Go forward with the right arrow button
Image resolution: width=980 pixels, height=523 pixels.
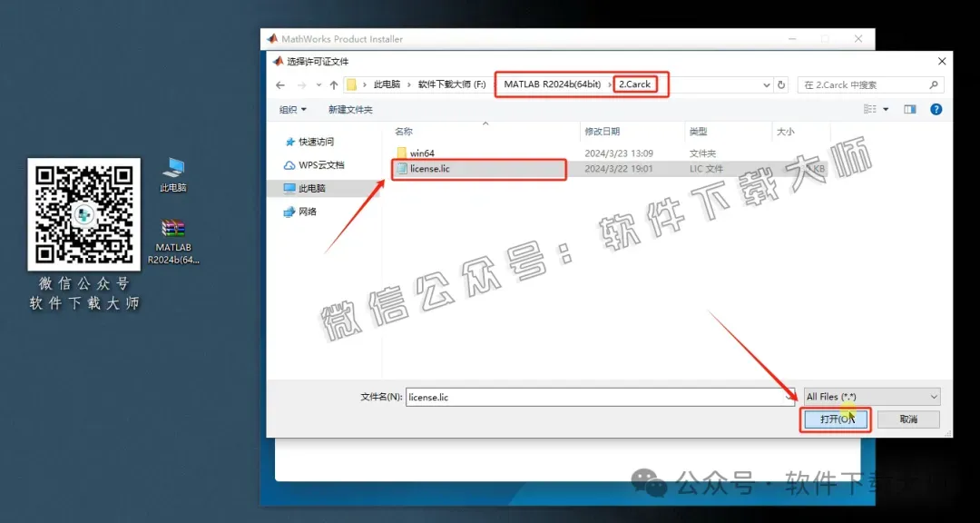(302, 85)
